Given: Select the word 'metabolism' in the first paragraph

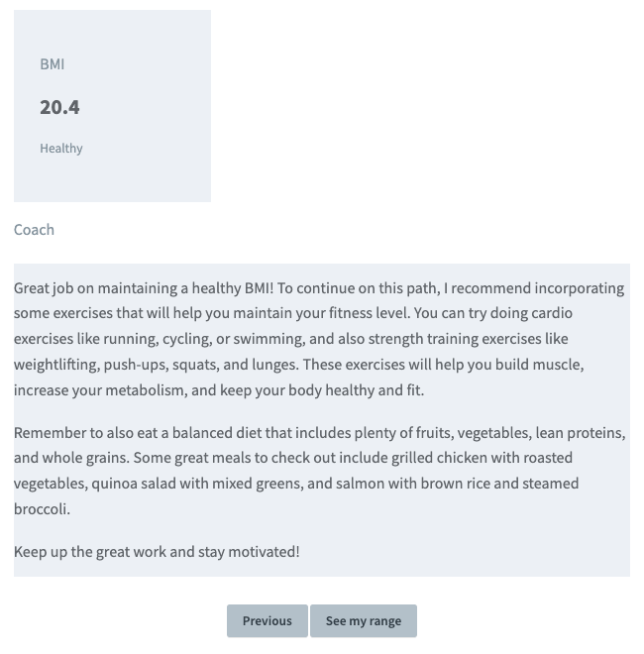Looking at the screenshot, I should pos(148,390).
